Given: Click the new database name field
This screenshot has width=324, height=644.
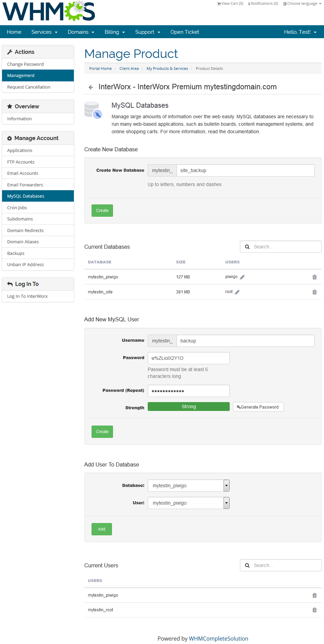Looking at the screenshot, I should click(246, 170).
